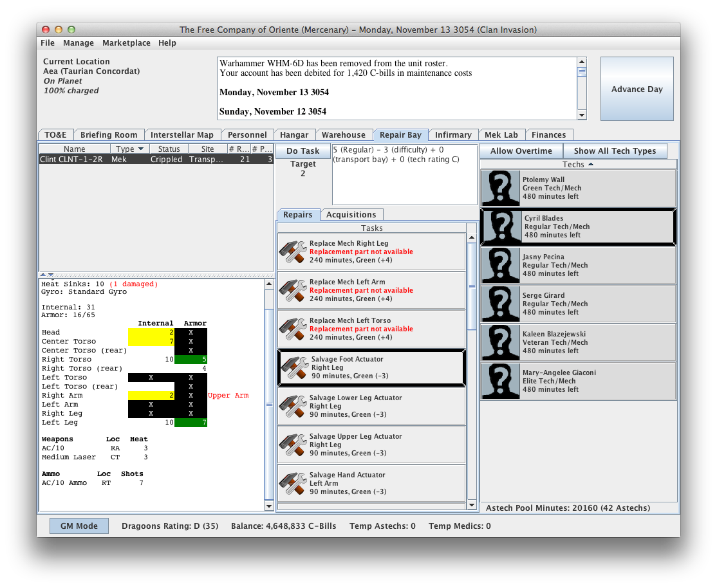Viewport: 717px width, 588px height.
Task: Click hammer-wrench icon for Replace Mech Right Leg
Action: click(x=293, y=252)
